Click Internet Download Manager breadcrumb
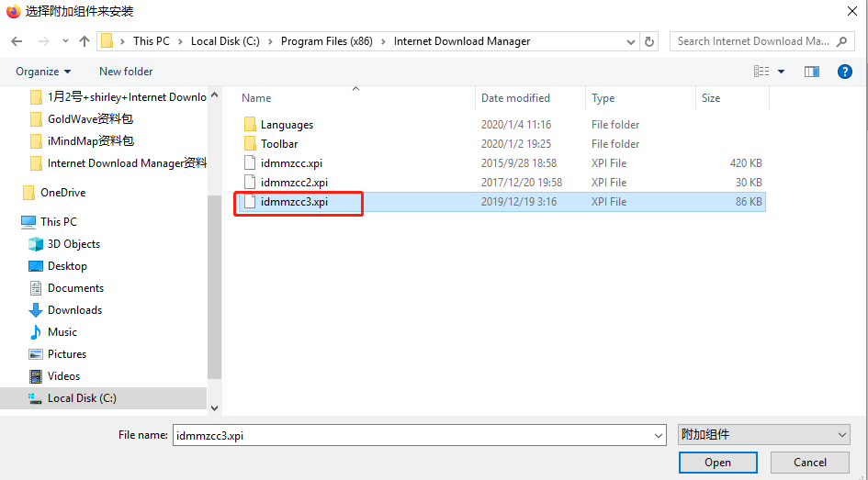Image resolution: width=868 pixels, height=480 pixels. pyautogui.click(x=462, y=41)
